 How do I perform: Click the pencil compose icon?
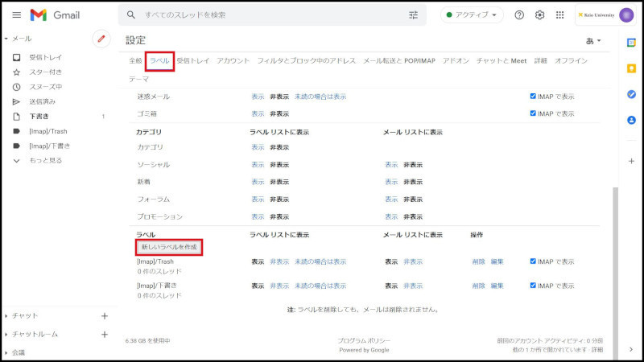click(101, 39)
